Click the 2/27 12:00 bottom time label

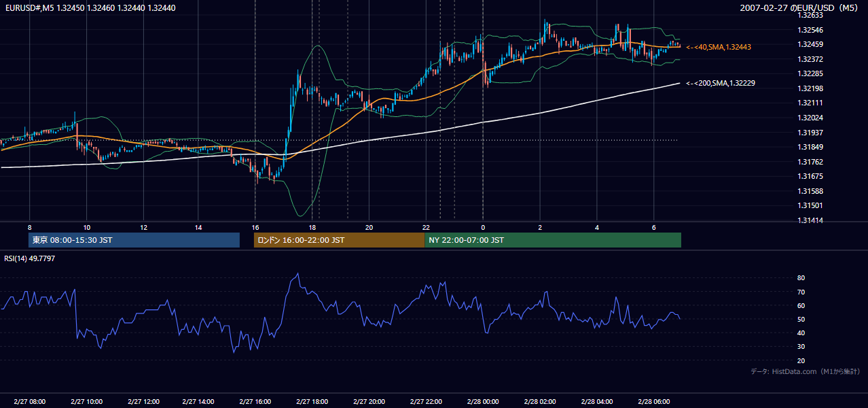click(x=143, y=401)
